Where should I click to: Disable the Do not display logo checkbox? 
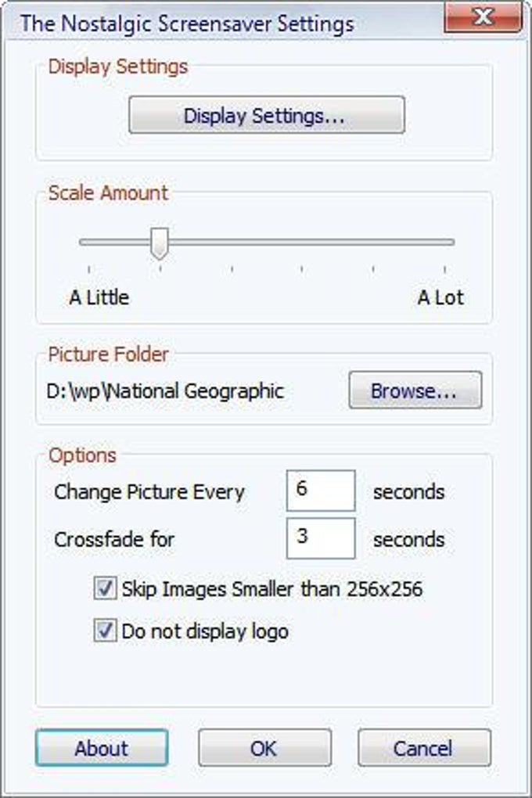click(105, 631)
